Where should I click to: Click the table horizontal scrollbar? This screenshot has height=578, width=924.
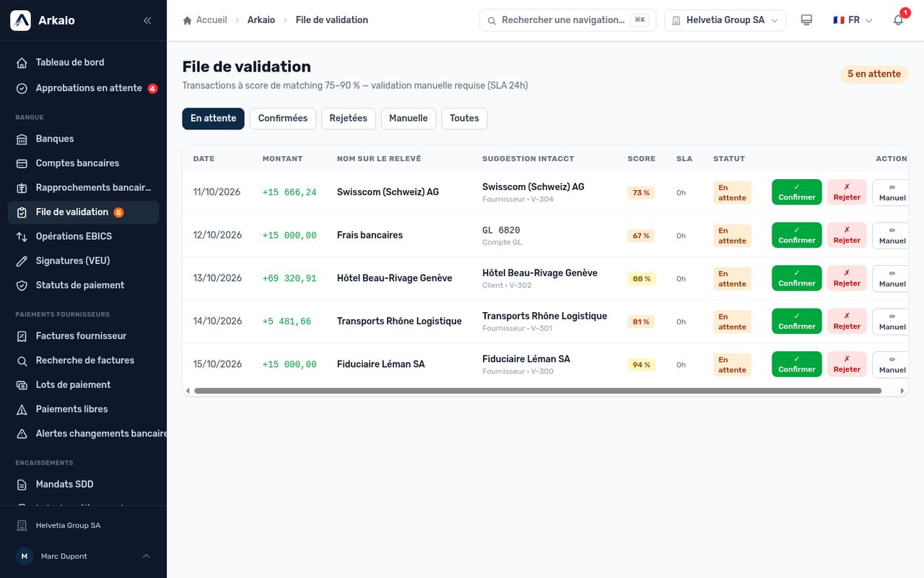click(538, 391)
